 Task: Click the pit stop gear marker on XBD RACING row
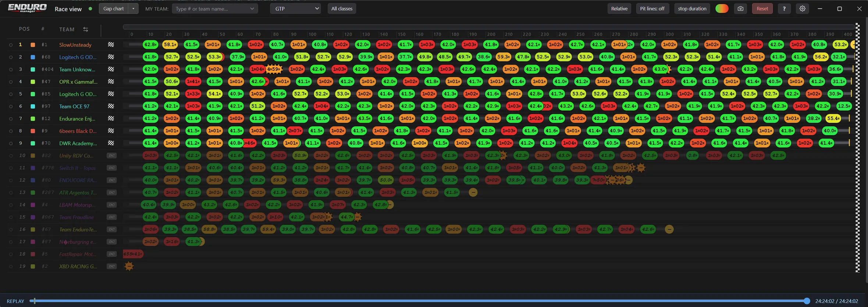click(129, 266)
